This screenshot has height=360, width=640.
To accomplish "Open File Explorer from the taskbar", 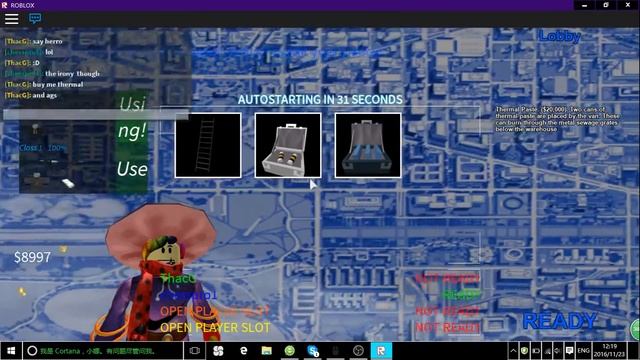I will (267, 351).
